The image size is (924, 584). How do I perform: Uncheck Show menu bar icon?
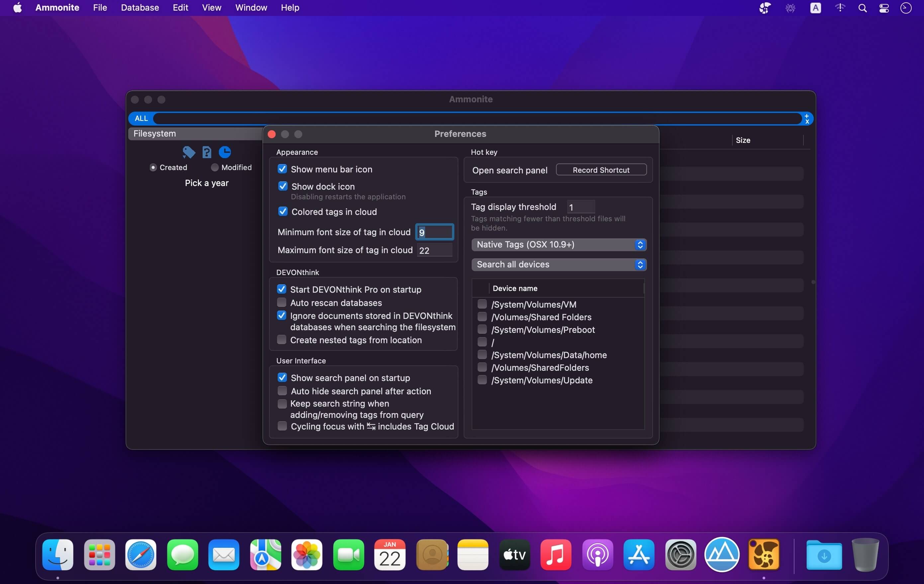click(x=282, y=169)
